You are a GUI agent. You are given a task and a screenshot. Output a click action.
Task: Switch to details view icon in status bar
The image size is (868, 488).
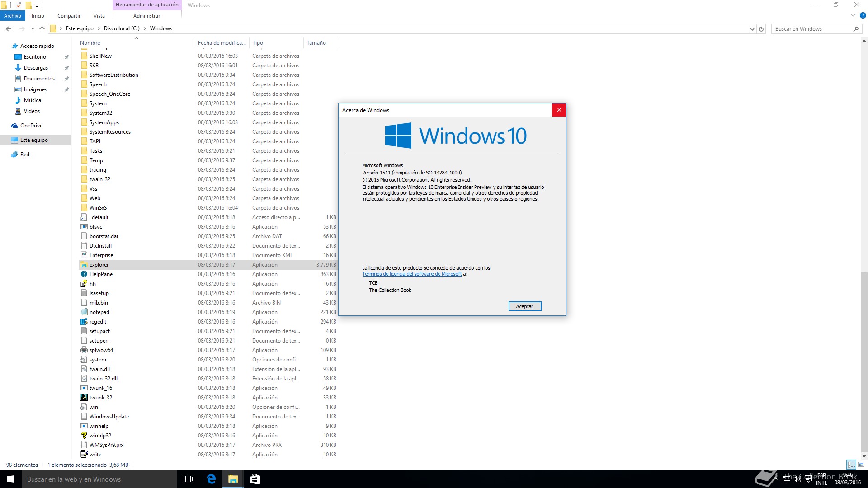click(x=851, y=465)
